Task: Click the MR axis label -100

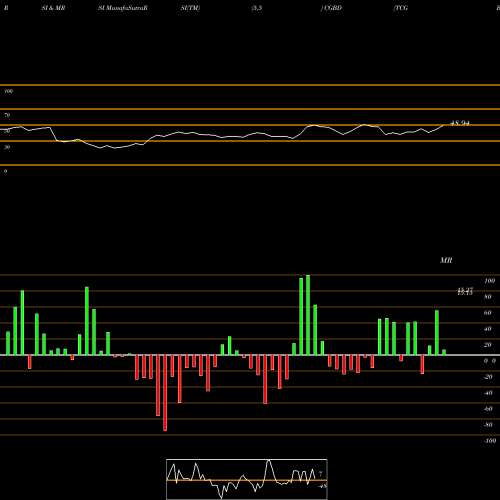Action: (x=490, y=441)
